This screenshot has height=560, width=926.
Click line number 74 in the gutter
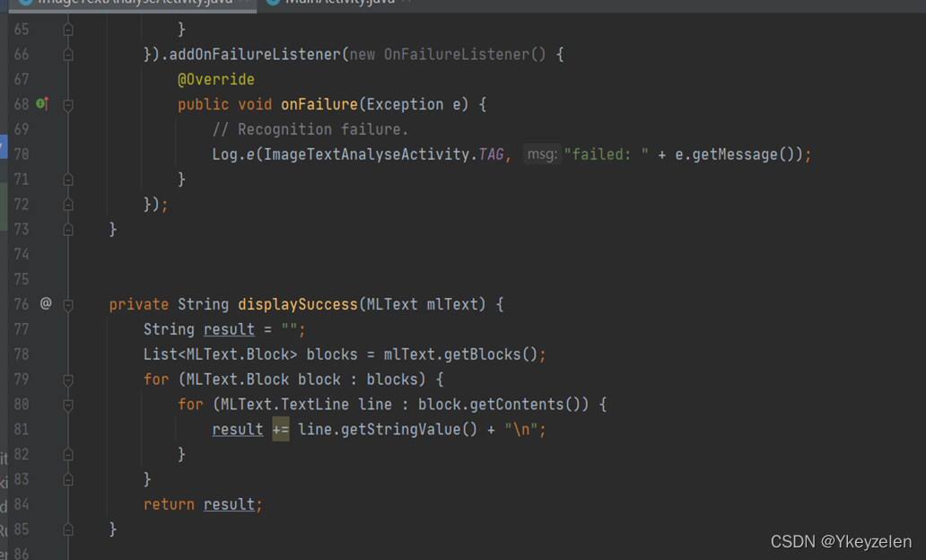22,254
